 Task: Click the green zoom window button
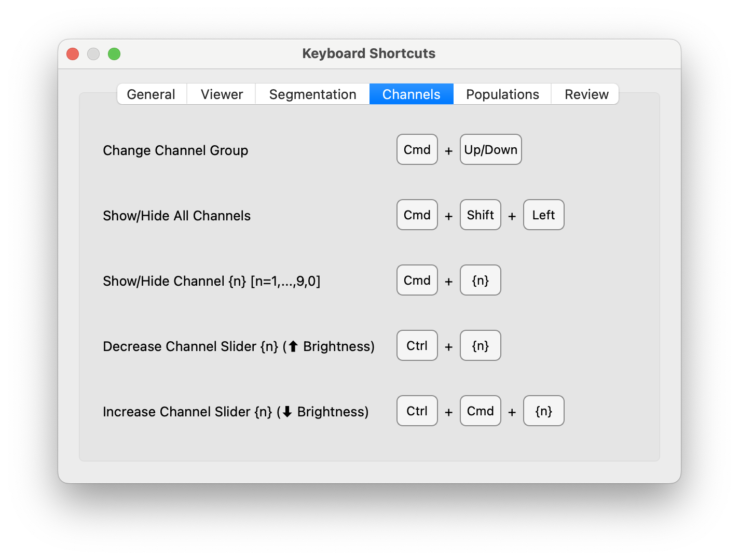click(x=114, y=53)
